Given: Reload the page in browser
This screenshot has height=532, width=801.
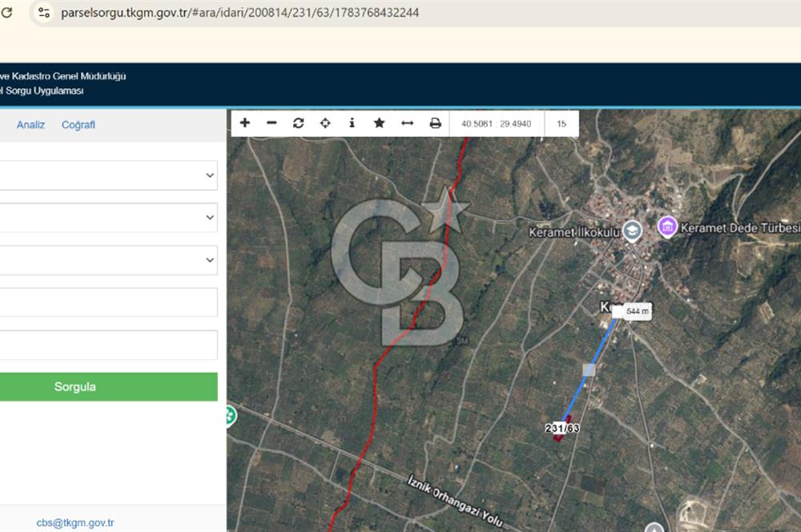Looking at the screenshot, I should click(6, 12).
